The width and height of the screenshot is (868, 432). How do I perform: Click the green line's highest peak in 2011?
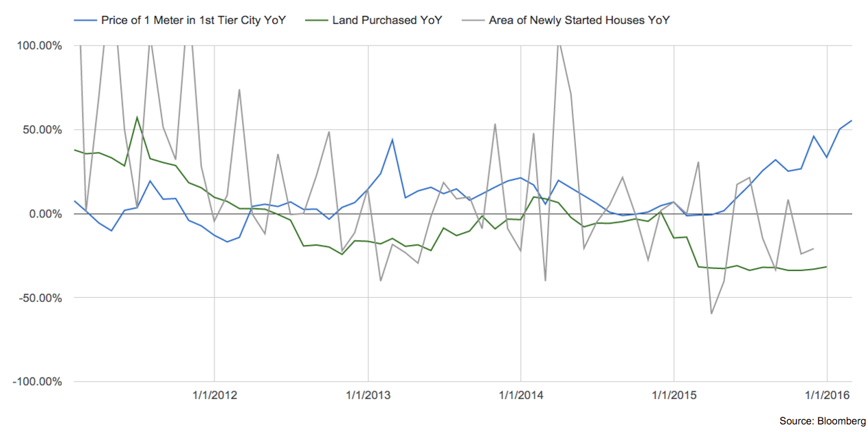pyautogui.click(x=137, y=117)
